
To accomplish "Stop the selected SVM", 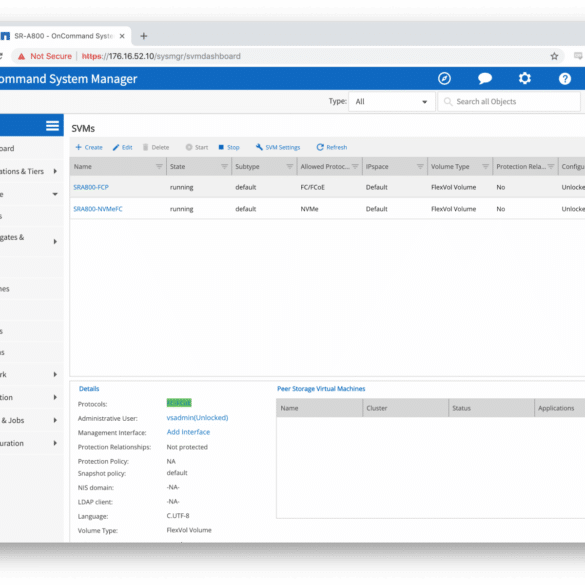I will tap(229, 147).
